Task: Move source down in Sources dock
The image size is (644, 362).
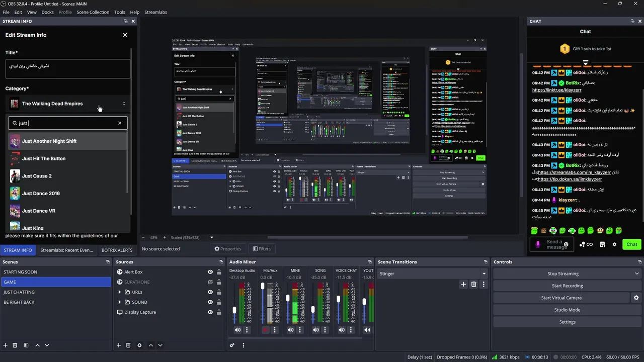Action: (160, 345)
